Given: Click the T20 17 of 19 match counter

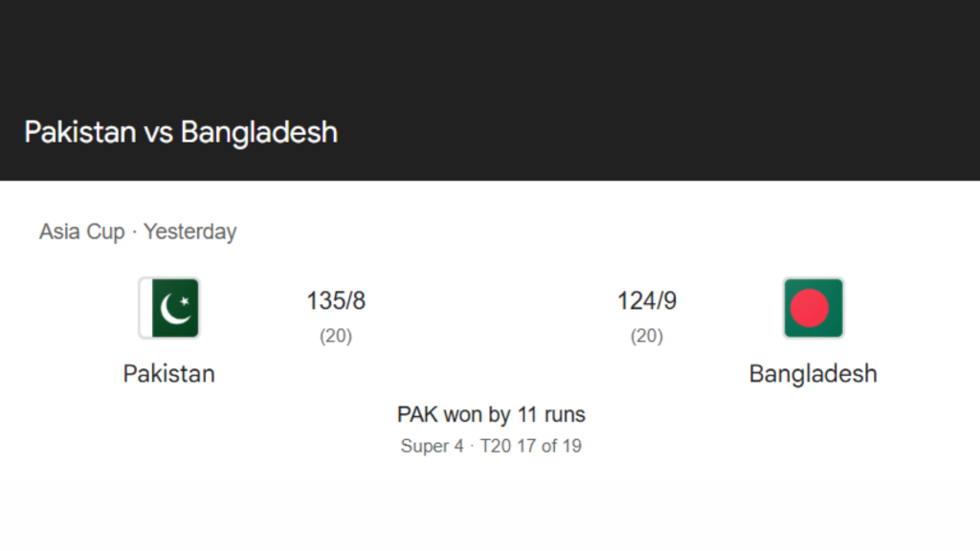Looking at the screenshot, I should click(530, 446).
